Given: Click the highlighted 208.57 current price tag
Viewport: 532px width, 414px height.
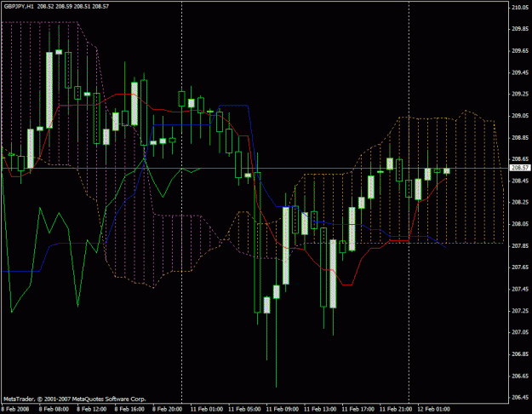Looking at the screenshot, I should pos(520,168).
